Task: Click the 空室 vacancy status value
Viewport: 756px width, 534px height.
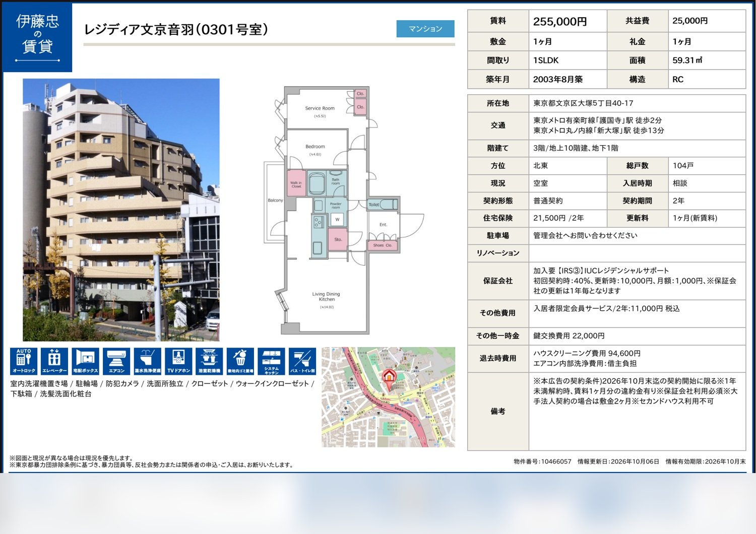Action: click(541, 183)
